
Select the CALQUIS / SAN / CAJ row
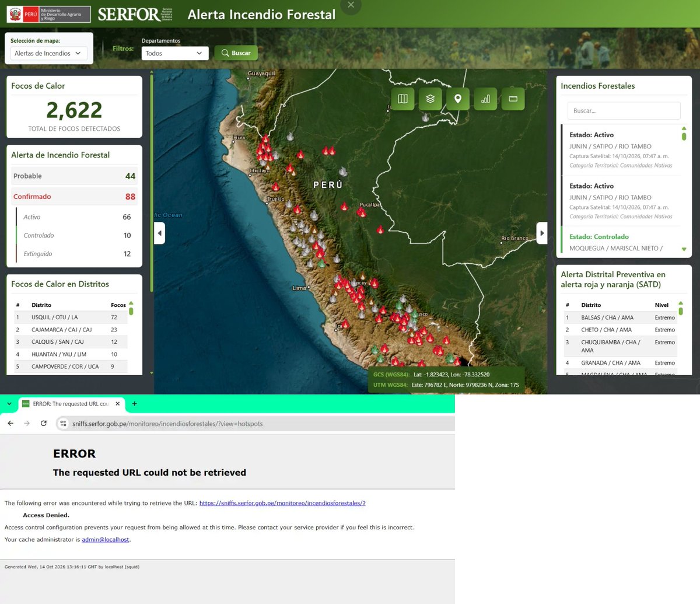tap(71, 342)
